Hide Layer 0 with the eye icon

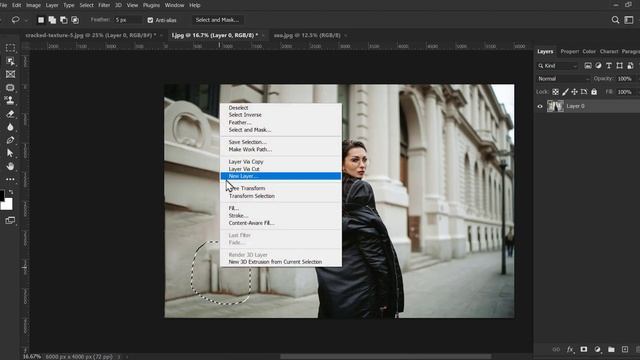coord(540,106)
